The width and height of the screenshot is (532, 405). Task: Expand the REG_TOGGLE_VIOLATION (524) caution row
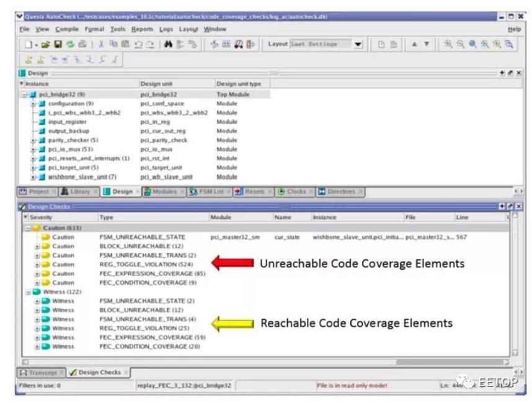(37, 265)
